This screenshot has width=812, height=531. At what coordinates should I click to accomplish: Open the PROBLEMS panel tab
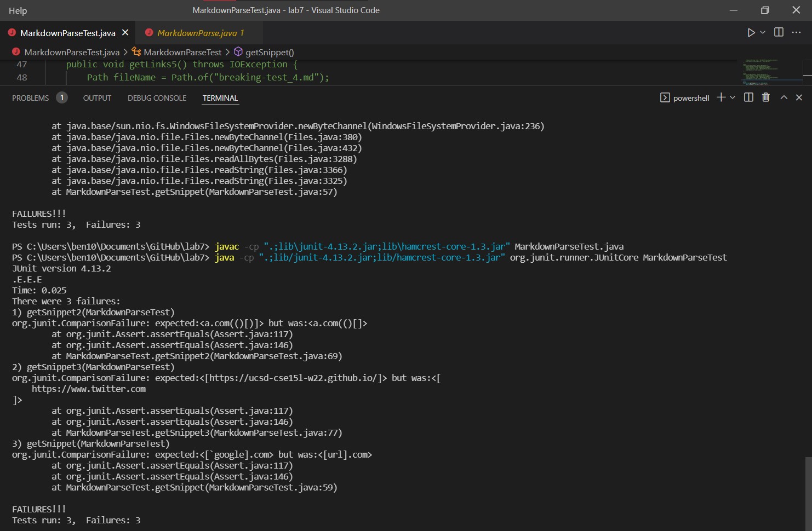coord(30,98)
